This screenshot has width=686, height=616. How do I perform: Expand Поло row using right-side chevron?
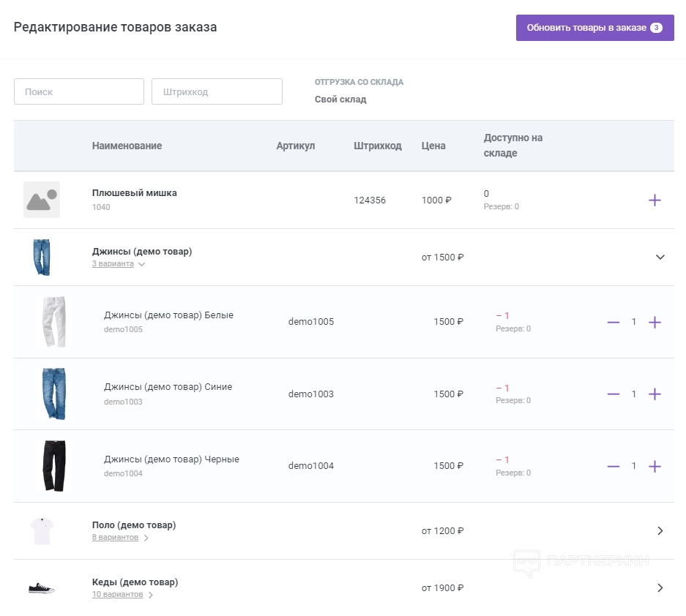pos(660,531)
